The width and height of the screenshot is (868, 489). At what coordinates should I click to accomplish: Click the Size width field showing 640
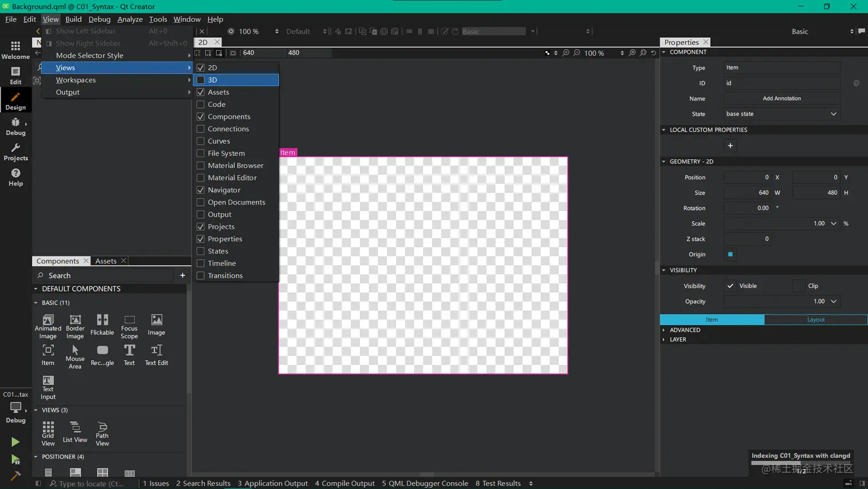coord(747,192)
